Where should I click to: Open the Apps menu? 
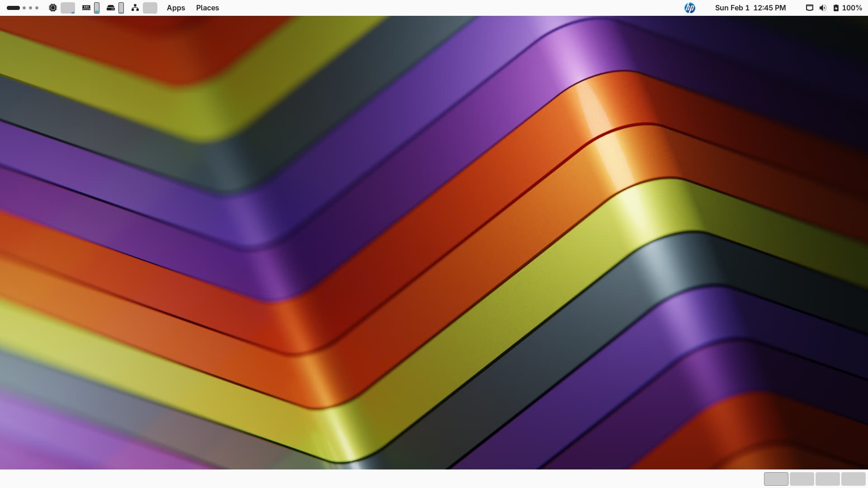coord(176,8)
